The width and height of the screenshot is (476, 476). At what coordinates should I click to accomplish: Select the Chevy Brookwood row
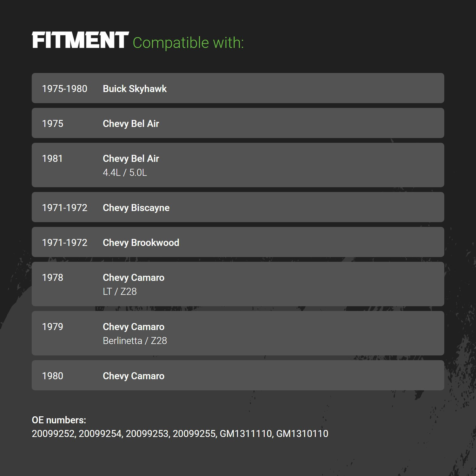point(238,242)
